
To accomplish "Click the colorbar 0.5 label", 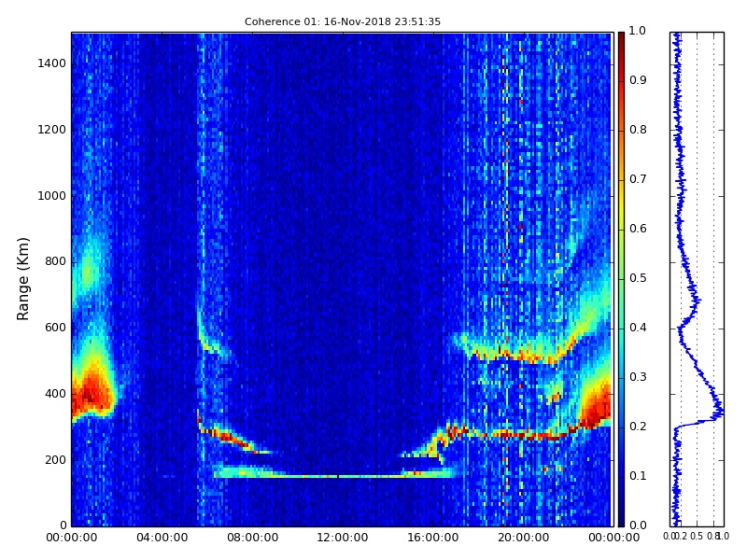I will (x=638, y=278).
